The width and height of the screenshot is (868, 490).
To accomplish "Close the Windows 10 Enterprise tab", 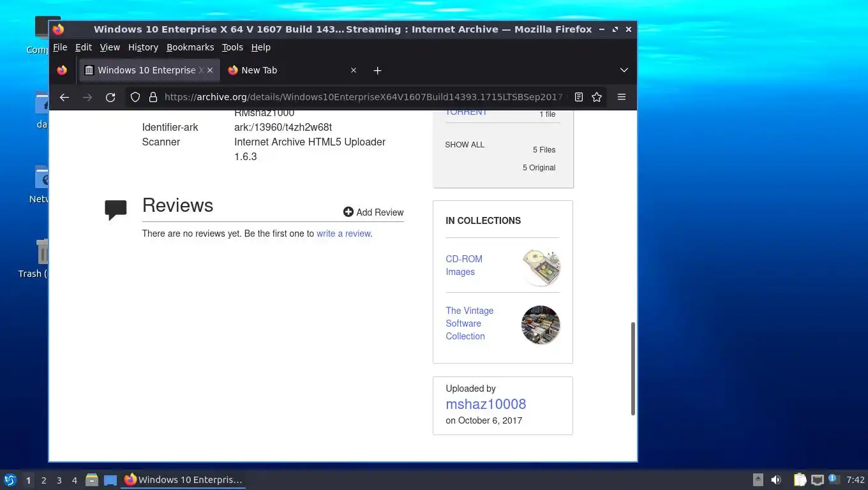I will point(210,70).
